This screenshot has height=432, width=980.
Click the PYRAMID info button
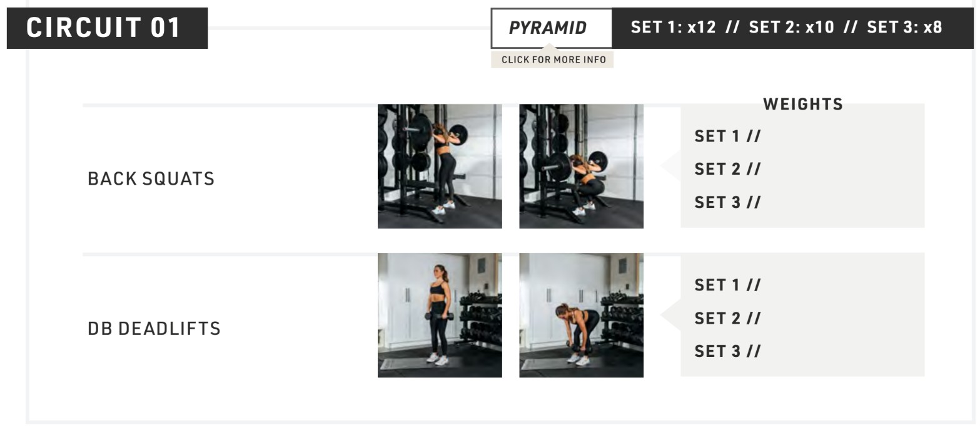pyautogui.click(x=551, y=28)
